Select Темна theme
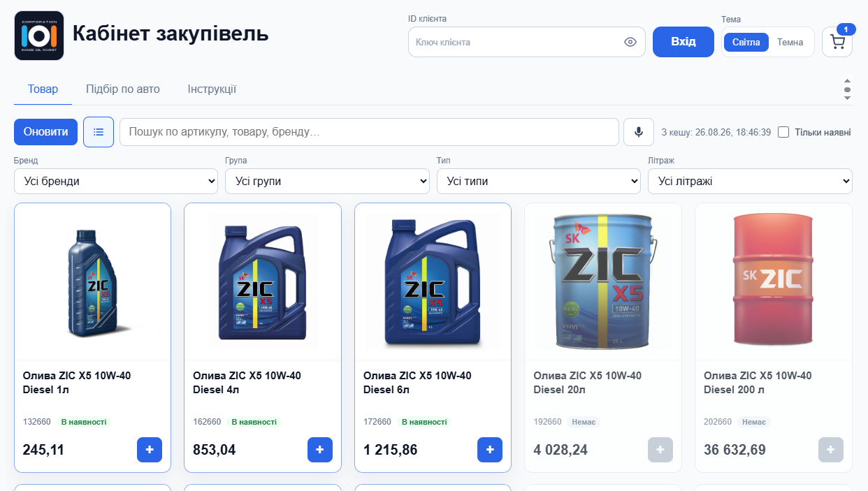 pos(790,42)
